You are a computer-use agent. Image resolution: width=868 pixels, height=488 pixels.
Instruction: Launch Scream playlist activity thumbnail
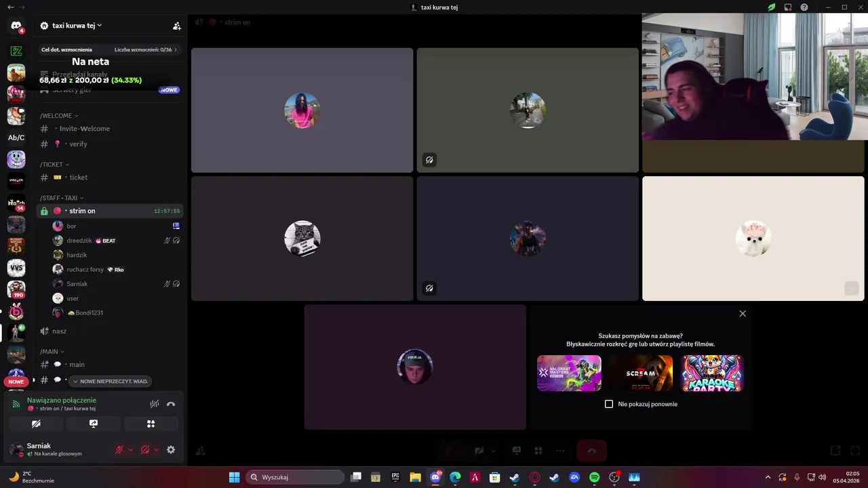pyautogui.click(x=641, y=373)
